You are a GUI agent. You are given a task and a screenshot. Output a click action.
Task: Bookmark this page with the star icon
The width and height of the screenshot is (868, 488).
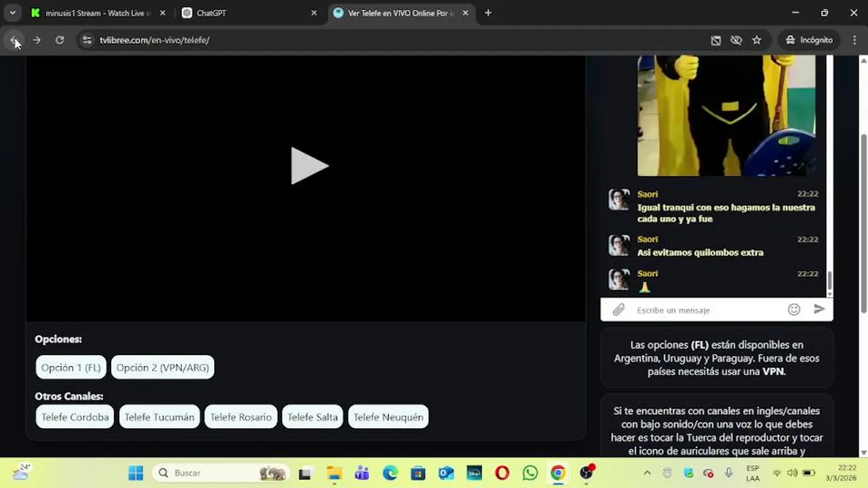[757, 40]
